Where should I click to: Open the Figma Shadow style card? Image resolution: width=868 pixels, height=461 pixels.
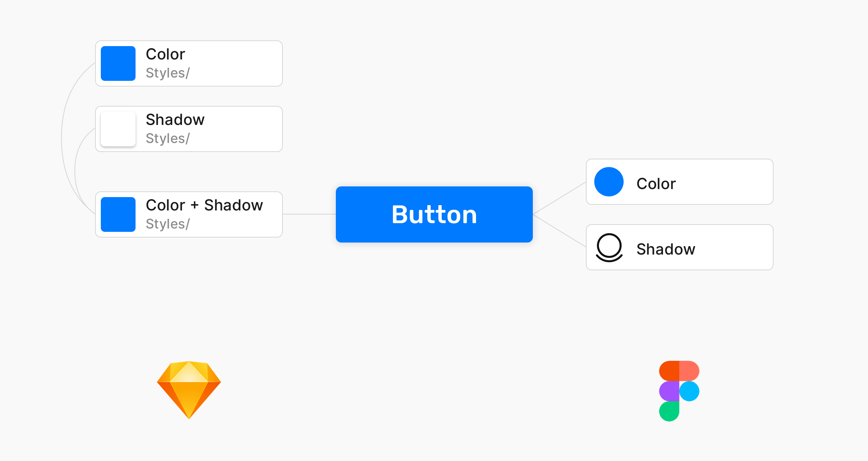680,247
